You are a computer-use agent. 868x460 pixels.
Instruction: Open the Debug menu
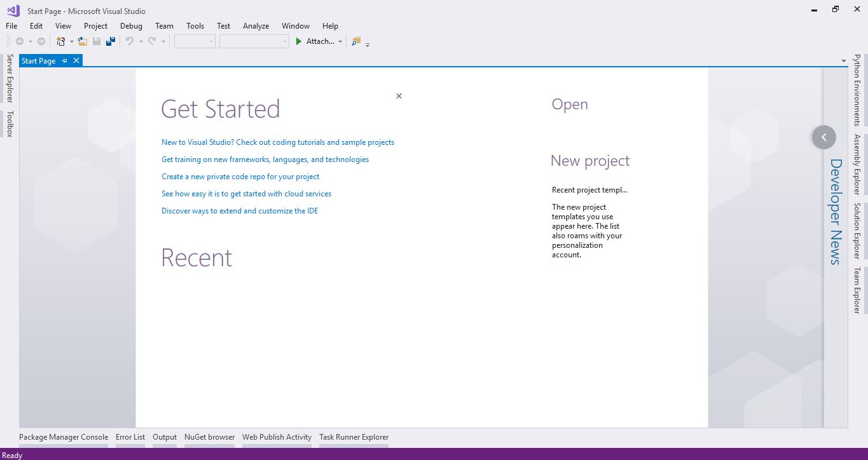coord(131,26)
